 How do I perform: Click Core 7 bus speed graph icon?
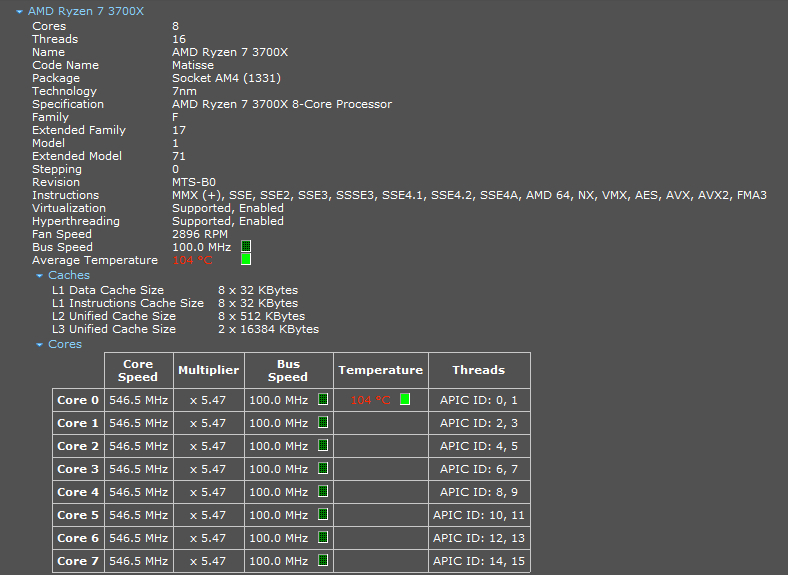coord(323,560)
